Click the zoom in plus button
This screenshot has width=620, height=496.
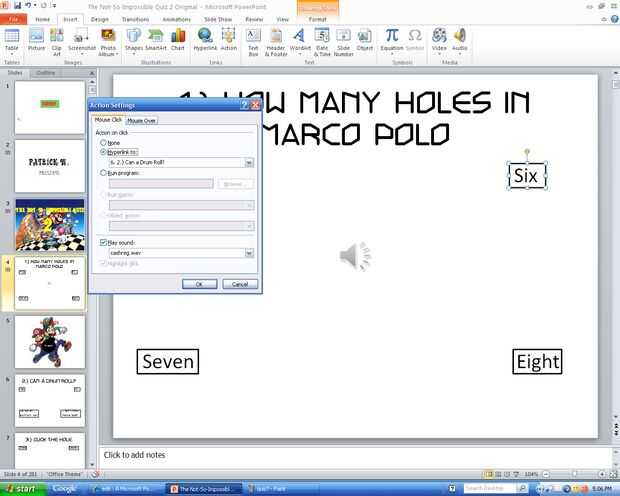602,474
